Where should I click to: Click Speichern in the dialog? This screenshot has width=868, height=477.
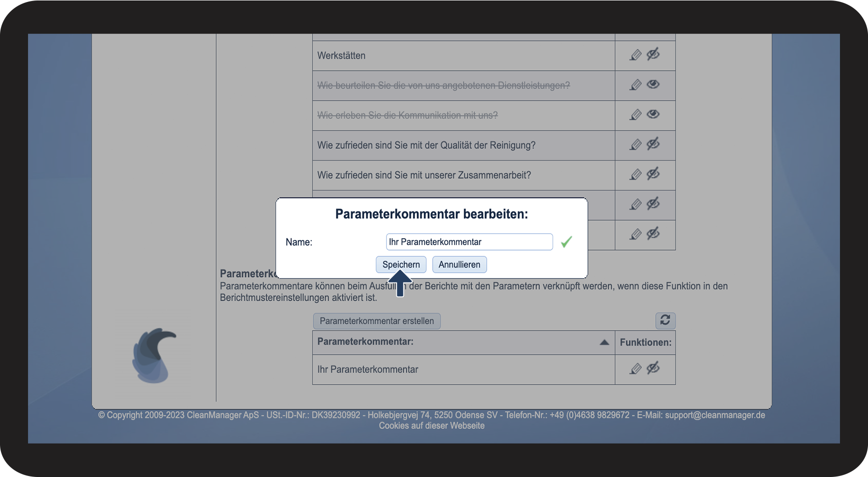coord(401,264)
